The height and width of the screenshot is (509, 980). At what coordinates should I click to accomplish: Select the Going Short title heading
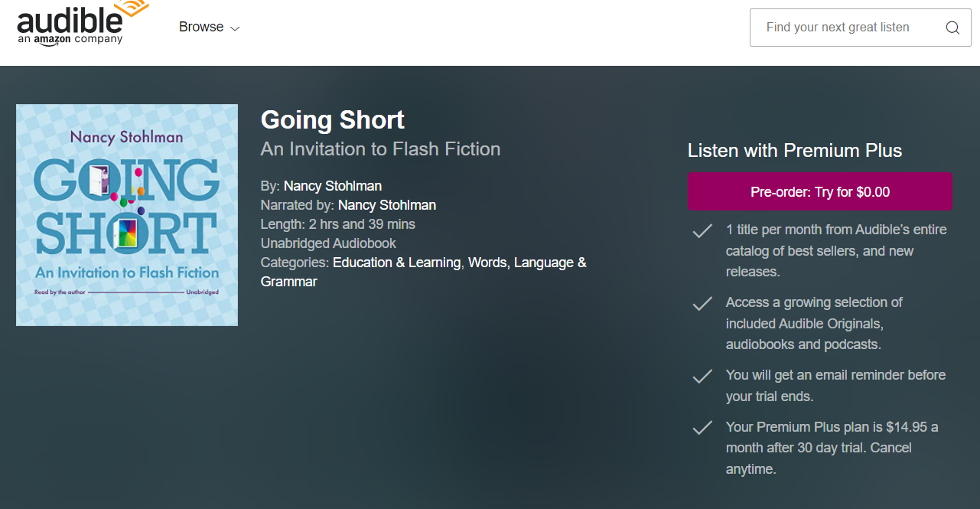[x=332, y=120]
